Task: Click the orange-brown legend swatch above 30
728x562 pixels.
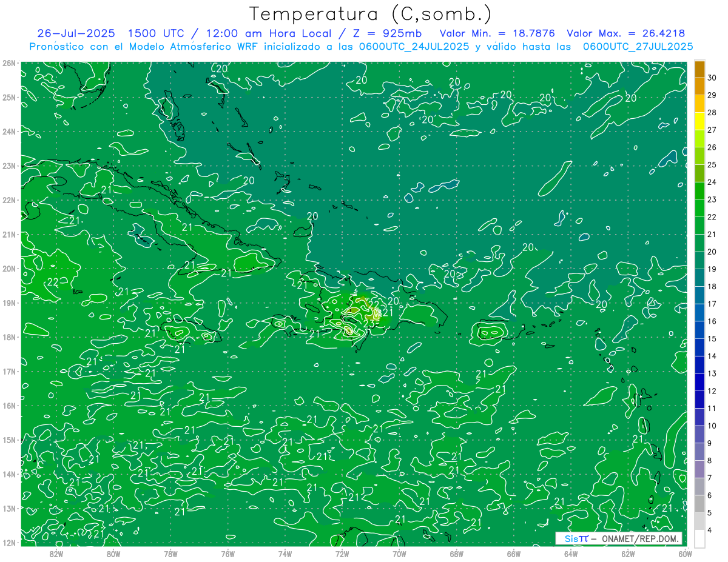Action: point(699,69)
